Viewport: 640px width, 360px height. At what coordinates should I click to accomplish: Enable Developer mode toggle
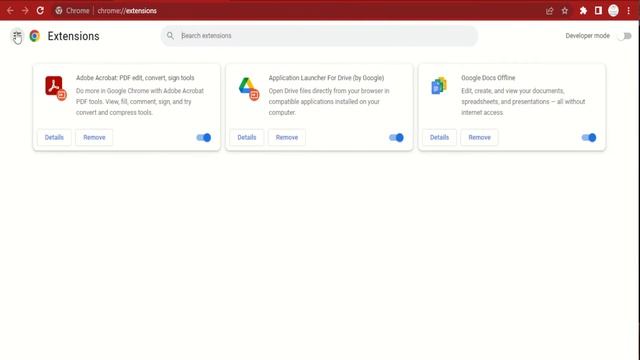624,36
